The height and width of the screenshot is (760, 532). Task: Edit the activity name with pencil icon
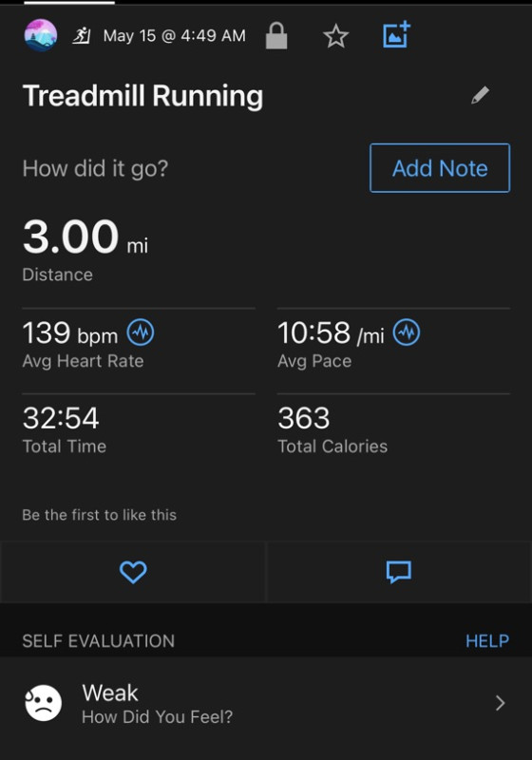point(480,95)
